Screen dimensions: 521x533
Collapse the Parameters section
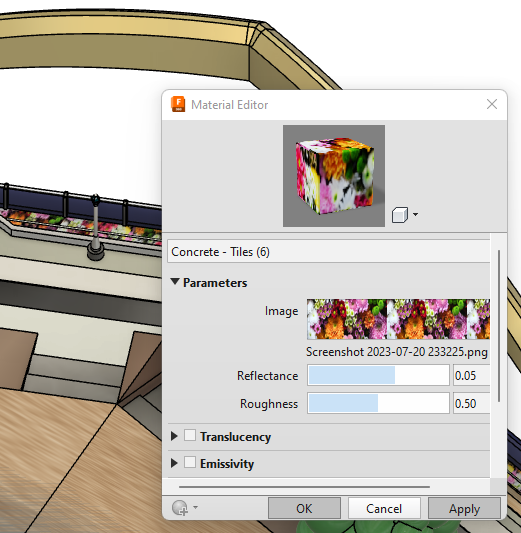pyautogui.click(x=175, y=281)
